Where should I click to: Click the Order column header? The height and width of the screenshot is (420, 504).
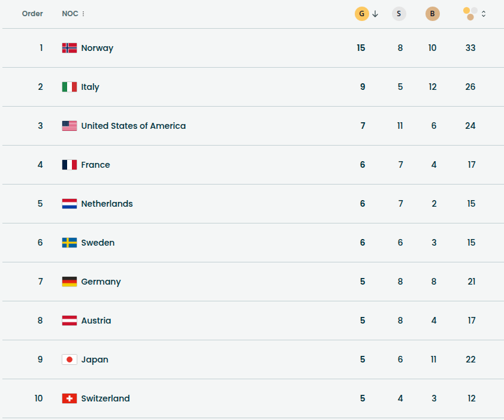pyautogui.click(x=32, y=14)
